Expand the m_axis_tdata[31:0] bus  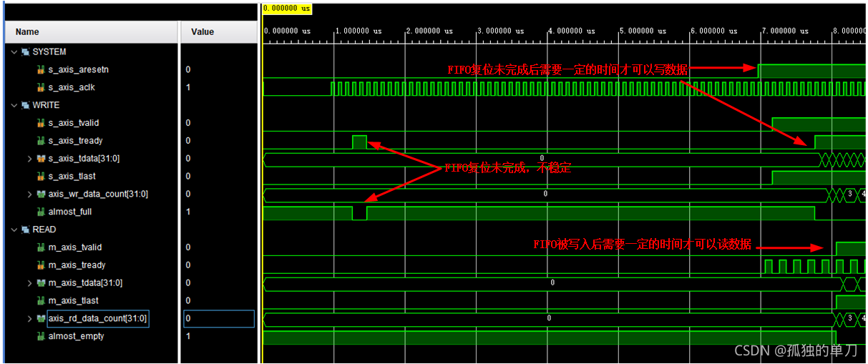(29, 283)
